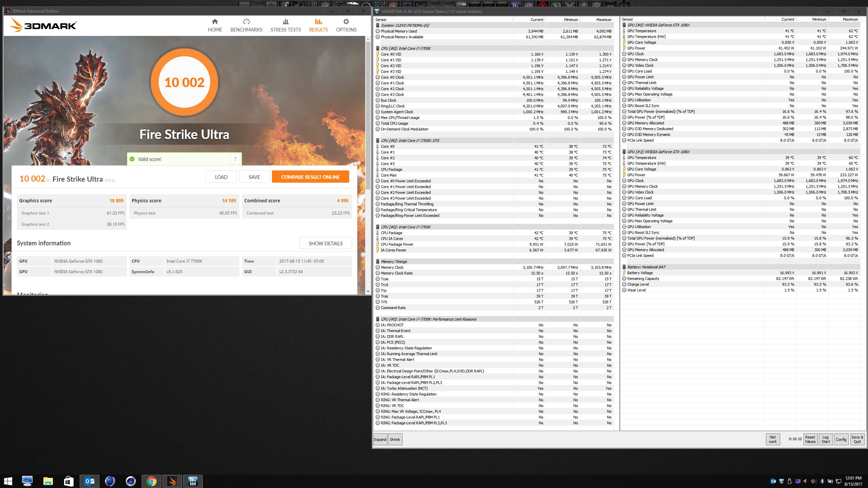Image resolution: width=868 pixels, height=488 pixels.
Task: Switch to HWiNFO64 via its taskbar icon
Action: (x=193, y=481)
